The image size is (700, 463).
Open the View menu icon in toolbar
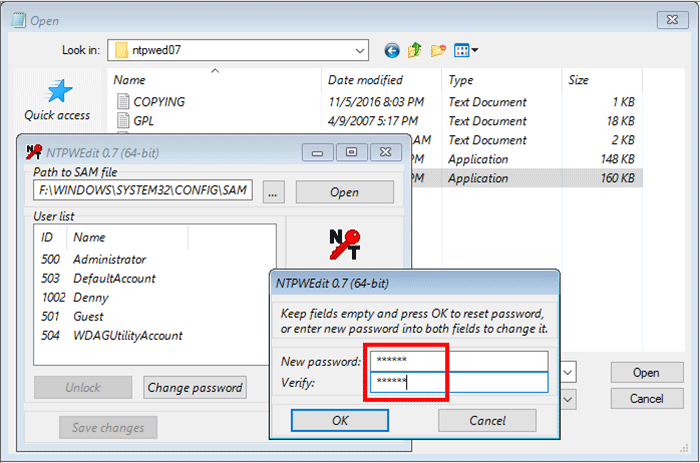click(x=466, y=50)
